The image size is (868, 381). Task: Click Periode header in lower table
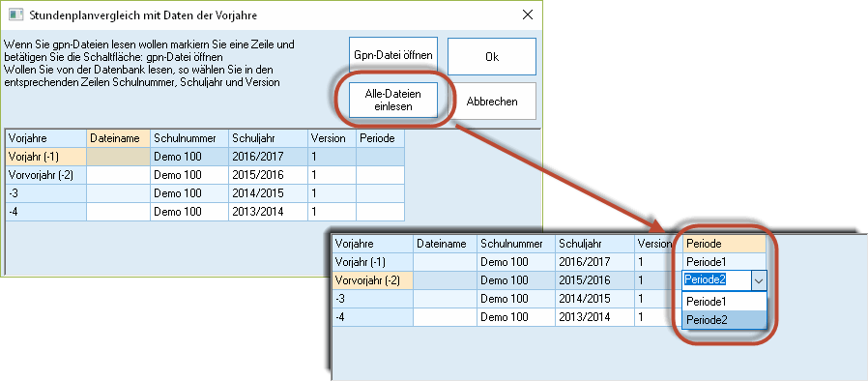pos(724,244)
